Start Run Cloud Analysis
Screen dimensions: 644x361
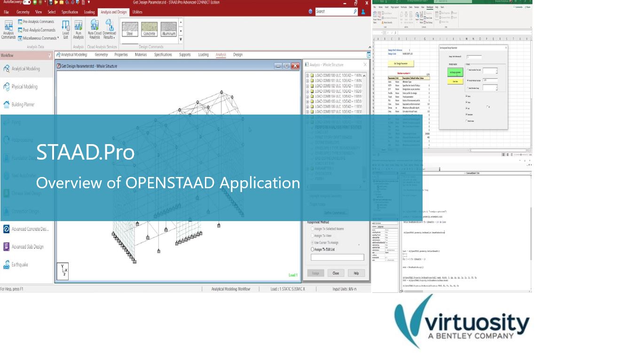coord(94,29)
